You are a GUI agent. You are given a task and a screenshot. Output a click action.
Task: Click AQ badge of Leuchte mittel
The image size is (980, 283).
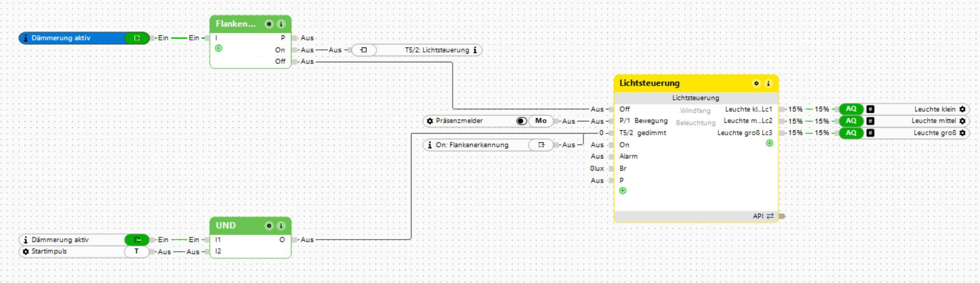click(x=851, y=121)
